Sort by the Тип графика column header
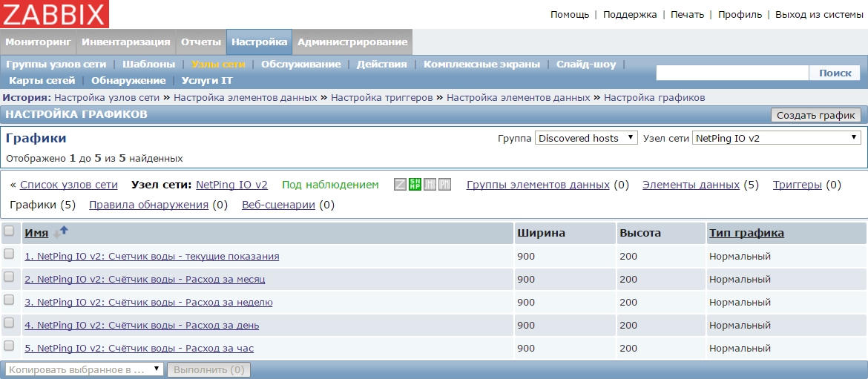The image size is (868, 379). 746,233
